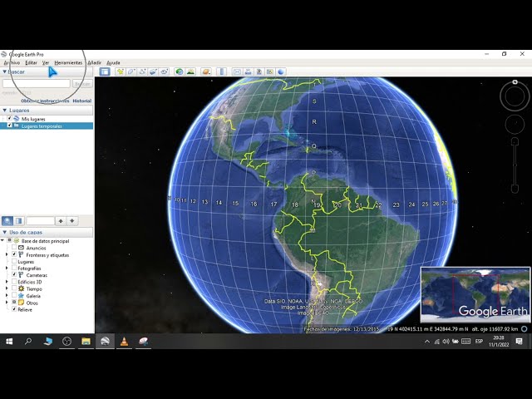Move selected place up with up arrow
This screenshot has height=399, width=532.
click(61, 221)
